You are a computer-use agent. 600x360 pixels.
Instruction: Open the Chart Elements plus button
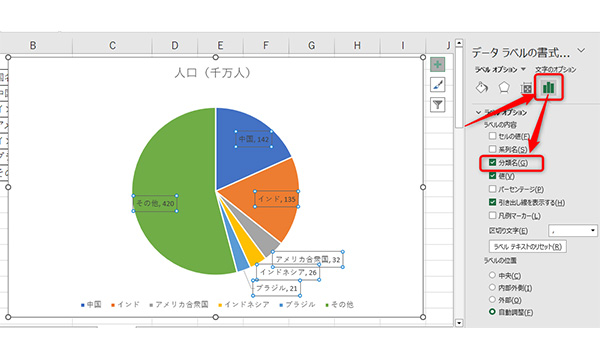[x=437, y=64]
